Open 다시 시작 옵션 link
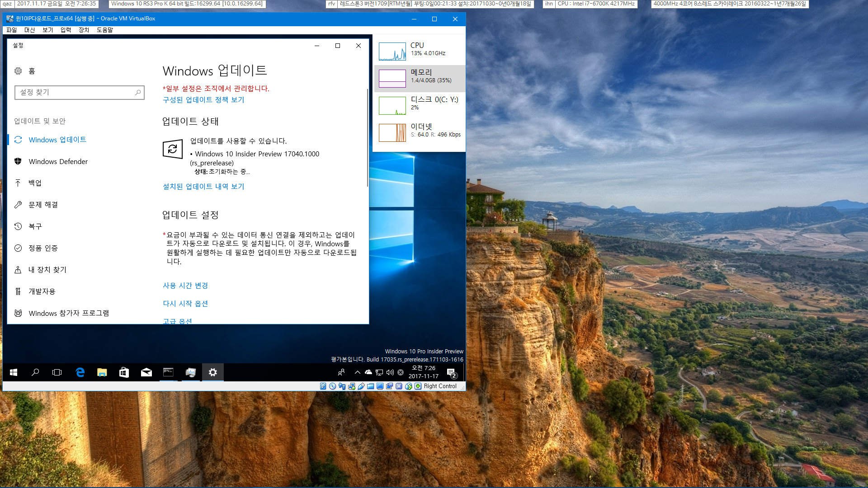 click(x=185, y=304)
